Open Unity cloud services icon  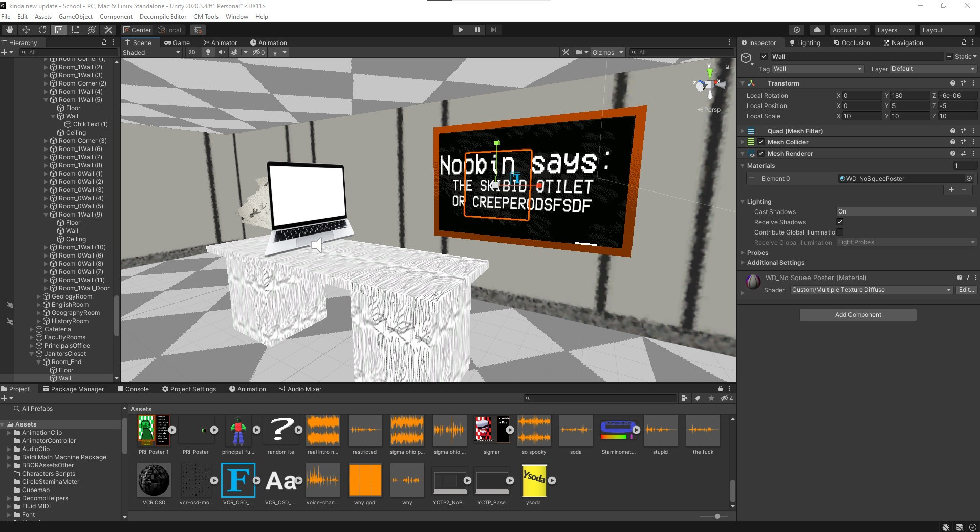[x=817, y=30]
